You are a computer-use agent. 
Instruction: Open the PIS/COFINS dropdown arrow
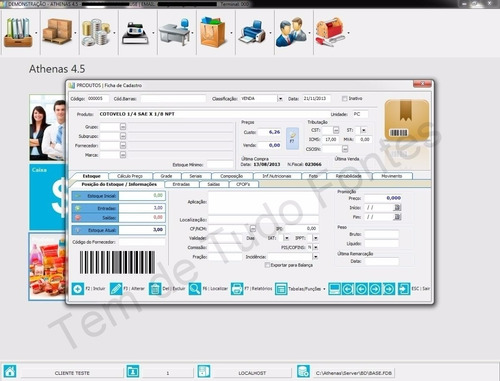point(315,247)
